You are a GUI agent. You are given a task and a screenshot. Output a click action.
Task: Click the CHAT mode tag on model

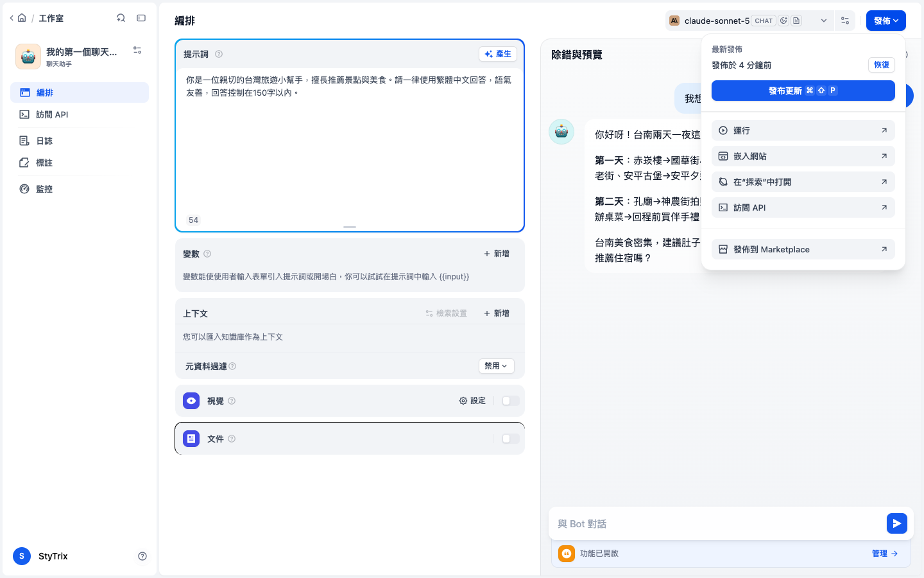coord(764,21)
